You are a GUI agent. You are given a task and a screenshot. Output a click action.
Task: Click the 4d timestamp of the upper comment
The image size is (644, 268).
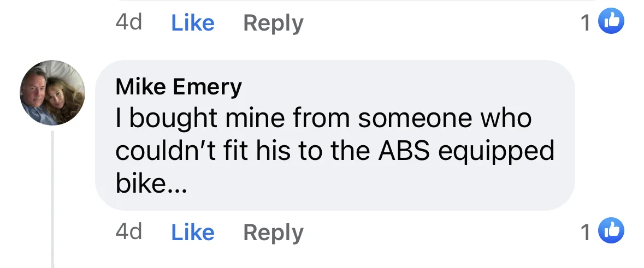[129, 22]
